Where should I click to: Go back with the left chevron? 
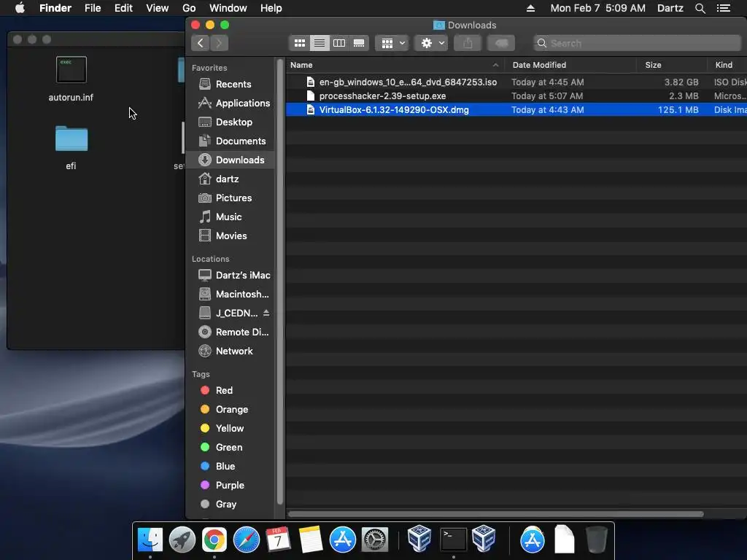tap(201, 43)
